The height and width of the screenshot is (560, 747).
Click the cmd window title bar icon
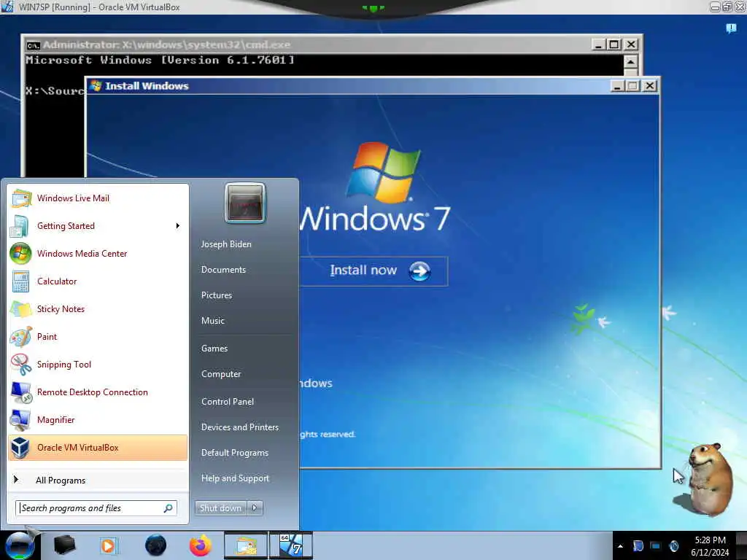pyautogui.click(x=33, y=45)
